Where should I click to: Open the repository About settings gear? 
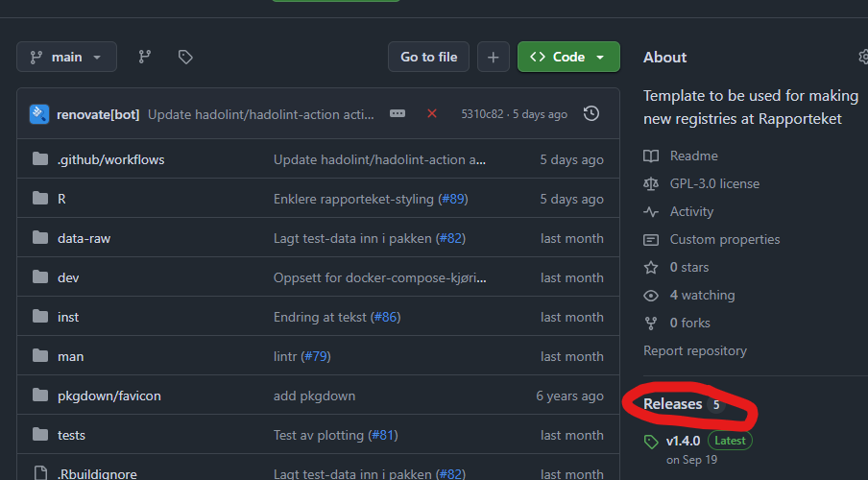pyautogui.click(x=862, y=57)
